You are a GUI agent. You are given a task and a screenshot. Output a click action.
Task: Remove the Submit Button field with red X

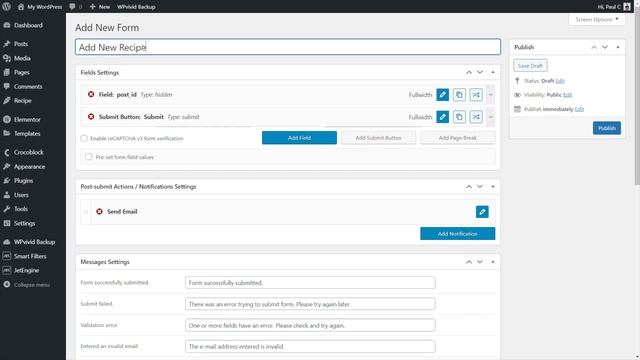pyautogui.click(x=91, y=117)
